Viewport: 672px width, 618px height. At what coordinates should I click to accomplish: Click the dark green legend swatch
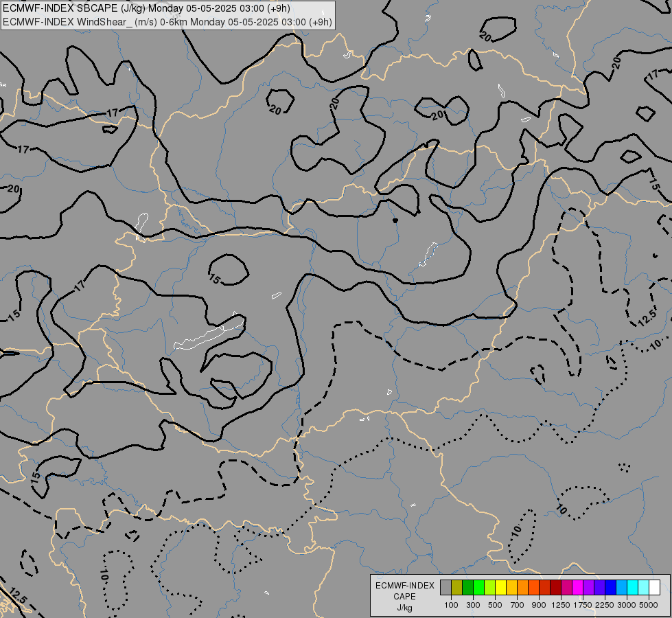click(x=467, y=588)
